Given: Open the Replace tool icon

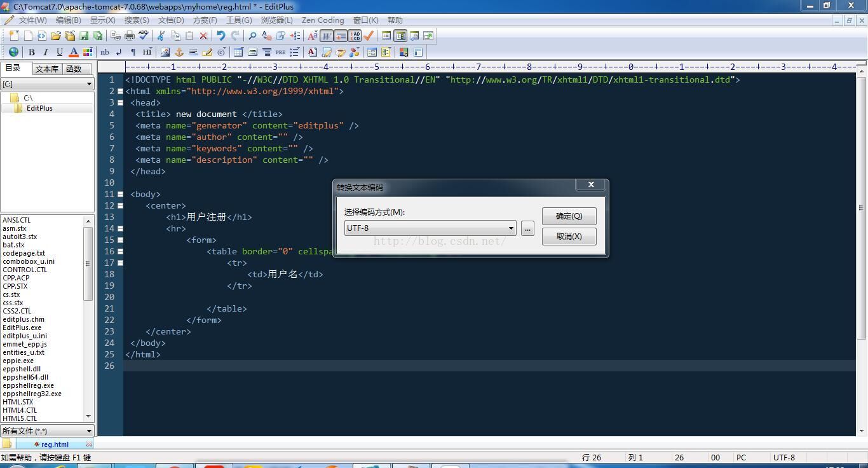Looking at the screenshot, I should [267, 36].
